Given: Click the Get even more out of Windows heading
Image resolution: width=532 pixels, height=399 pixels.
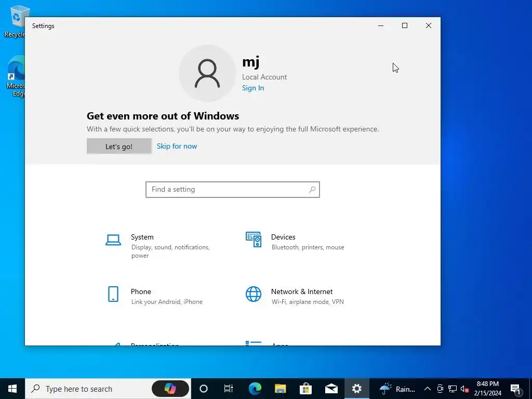Looking at the screenshot, I should coord(163,116).
